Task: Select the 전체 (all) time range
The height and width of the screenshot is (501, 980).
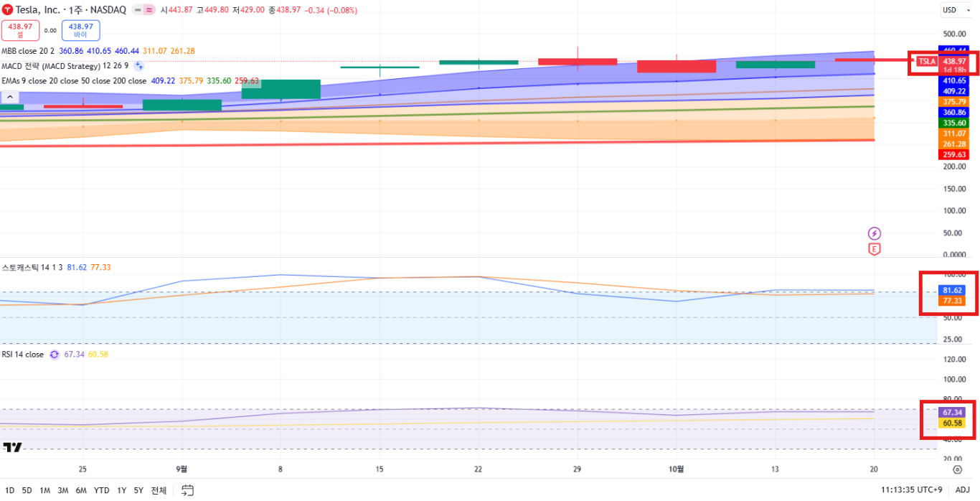Action: click(x=159, y=490)
